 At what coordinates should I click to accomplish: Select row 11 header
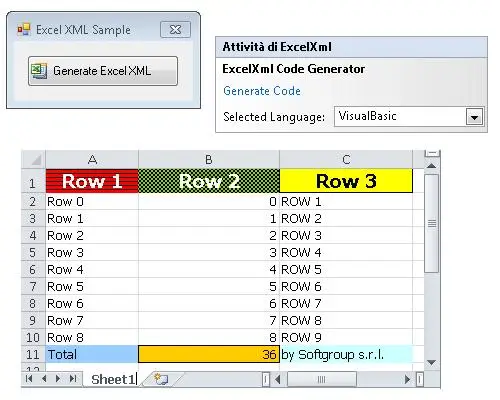[33, 354]
